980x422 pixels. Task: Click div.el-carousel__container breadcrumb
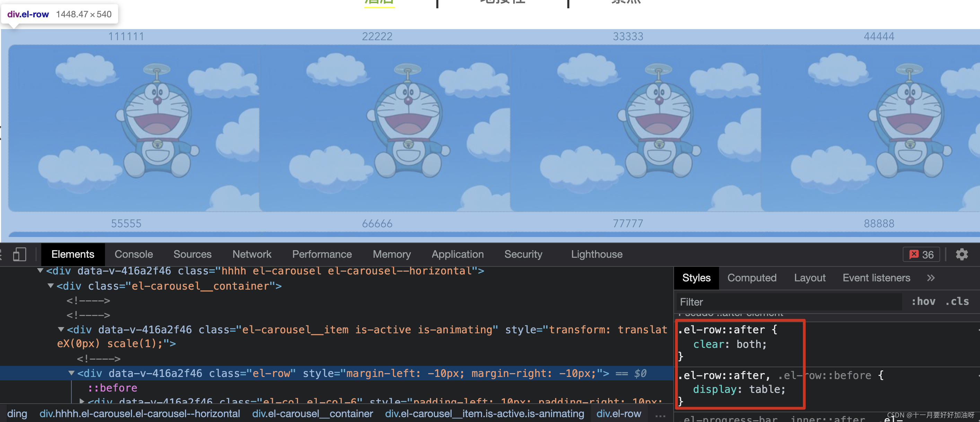pos(312,414)
